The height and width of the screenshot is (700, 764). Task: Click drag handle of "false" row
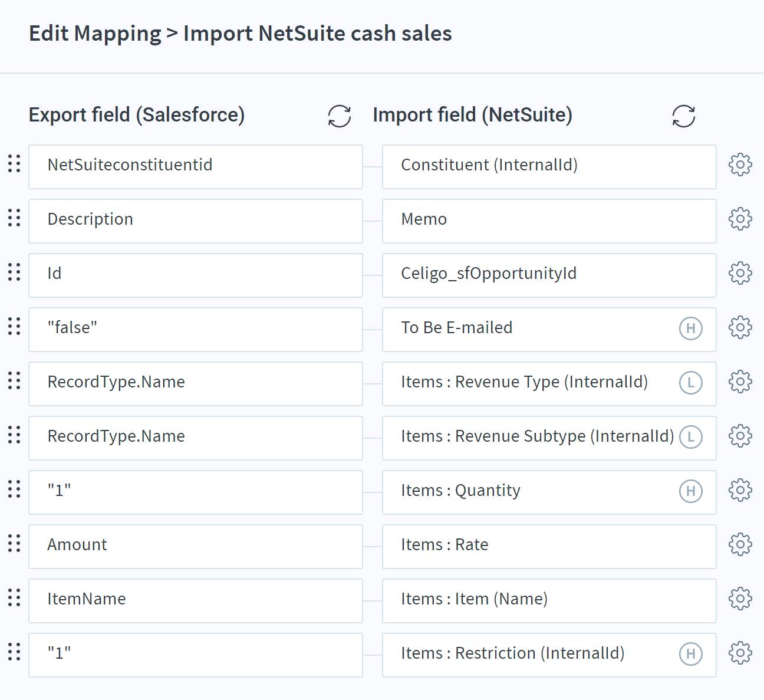coord(14,326)
